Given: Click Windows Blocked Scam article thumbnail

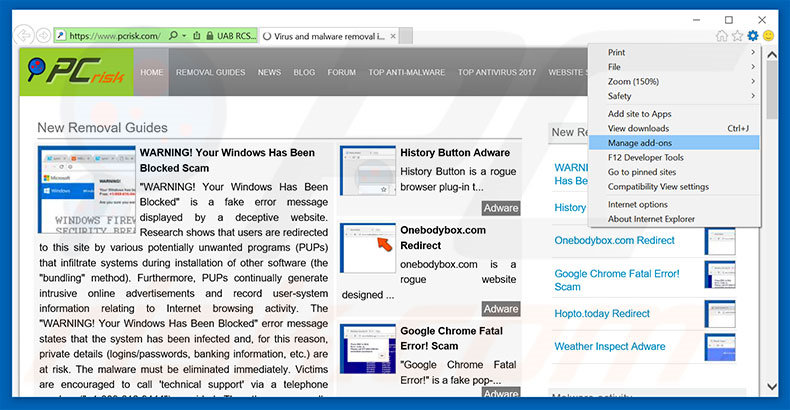Looking at the screenshot, I should [x=87, y=189].
